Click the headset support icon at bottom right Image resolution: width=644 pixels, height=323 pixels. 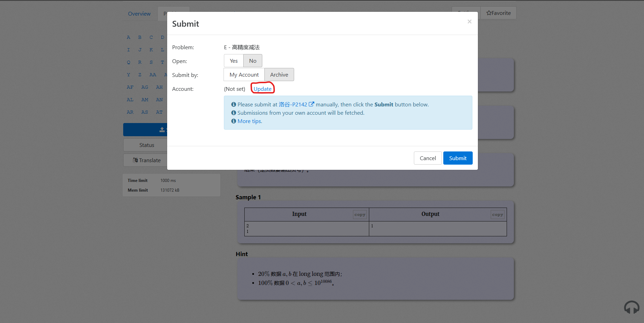pyautogui.click(x=632, y=307)
